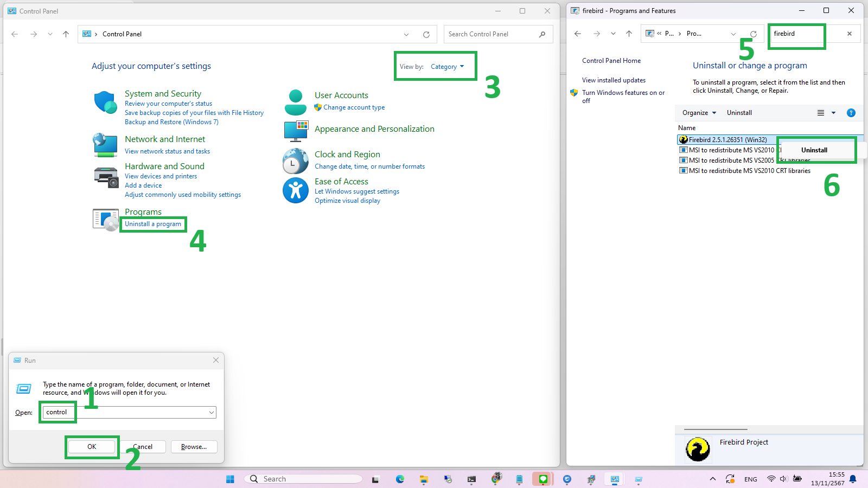Image resolution: width=868 pixels, height=488 pixels.
Task: Click the View installed updates link
Action: click(x=614, y=80)
